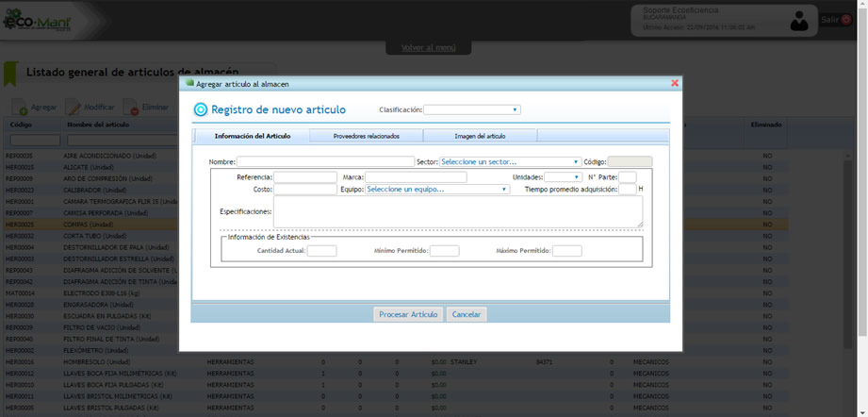Click the Eliminado column header
This screenshot has width=868, height=417.
[766, 125]
